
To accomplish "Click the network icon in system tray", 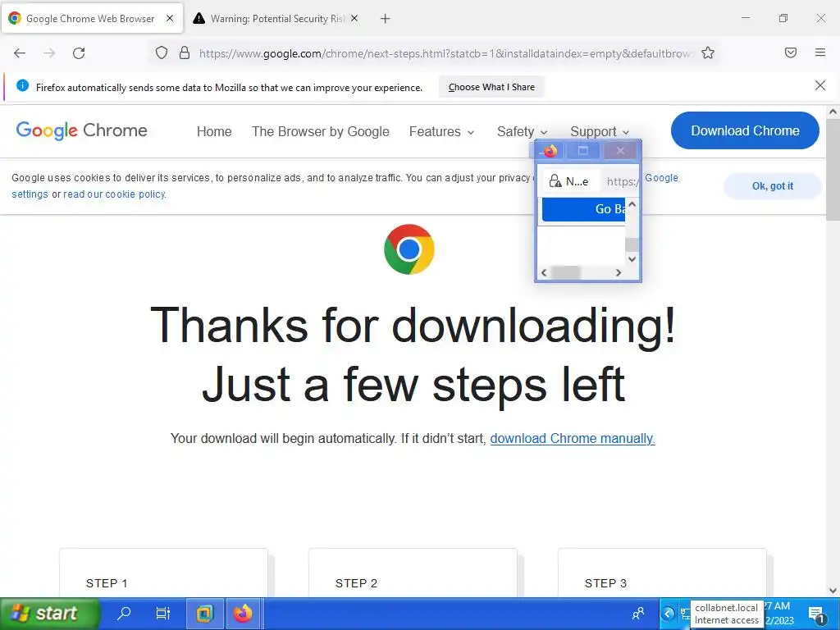I will click(x=685, y=614).
